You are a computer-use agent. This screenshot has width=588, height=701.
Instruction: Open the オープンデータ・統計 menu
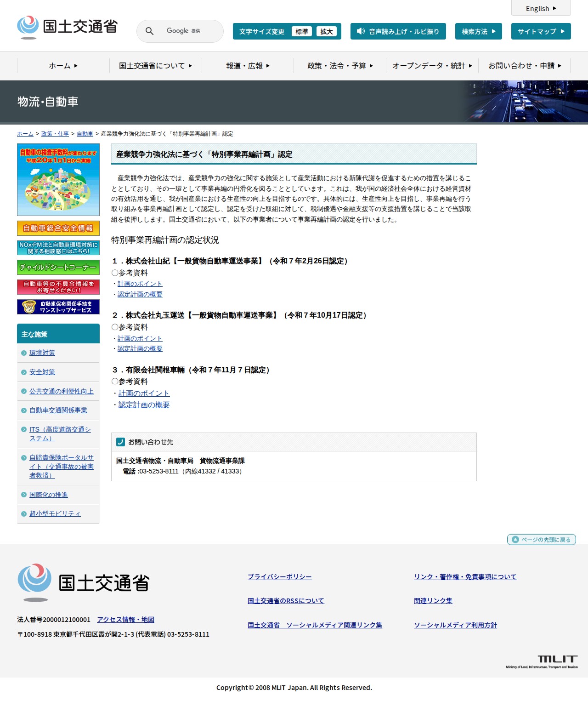[x=432, y=66]
